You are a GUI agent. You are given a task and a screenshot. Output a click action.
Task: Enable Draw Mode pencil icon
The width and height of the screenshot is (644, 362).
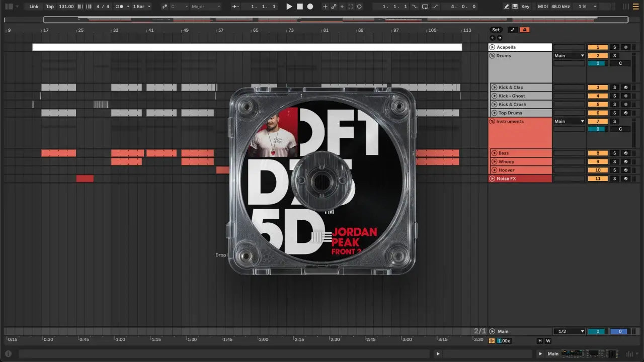[507, 7]
